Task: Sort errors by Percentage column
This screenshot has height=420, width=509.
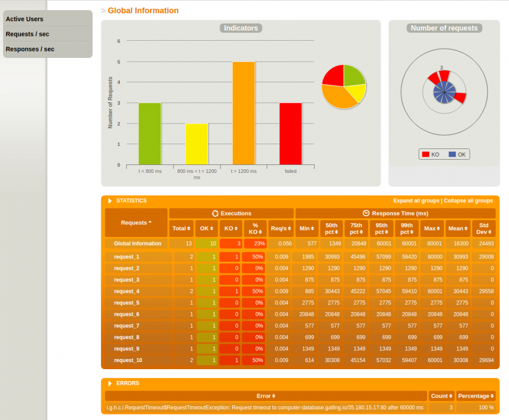Action: pyautogui.click(x=475, y=396)
